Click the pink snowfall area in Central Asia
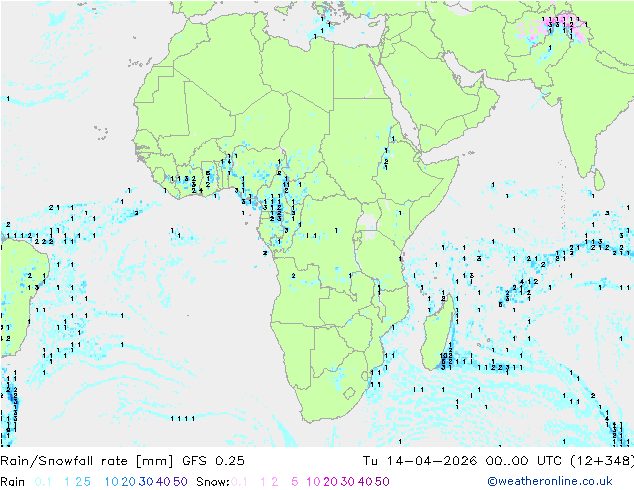This screenshot has height=490, width=634. click(x=554, y=27)
